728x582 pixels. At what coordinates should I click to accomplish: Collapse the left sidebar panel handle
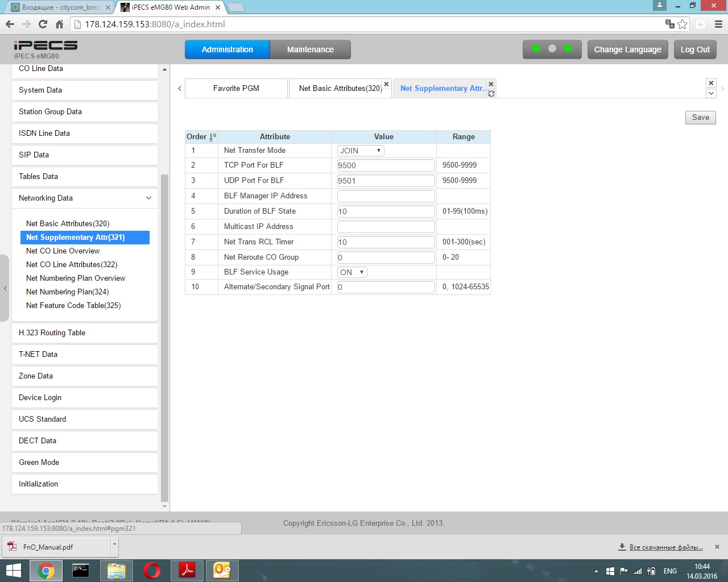tap(5, 288)
